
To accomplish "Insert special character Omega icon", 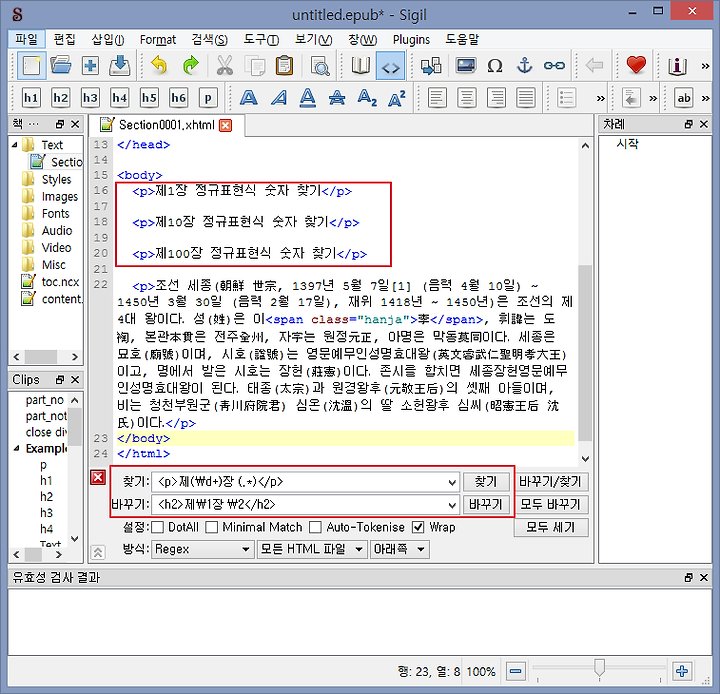I will 495,66.
